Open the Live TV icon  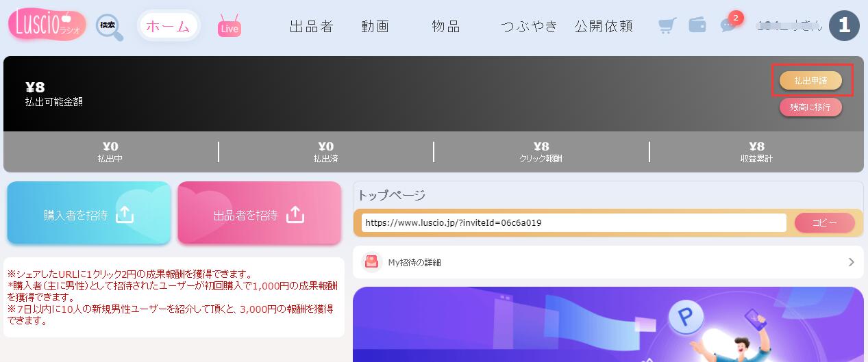[x=230, y=27]
